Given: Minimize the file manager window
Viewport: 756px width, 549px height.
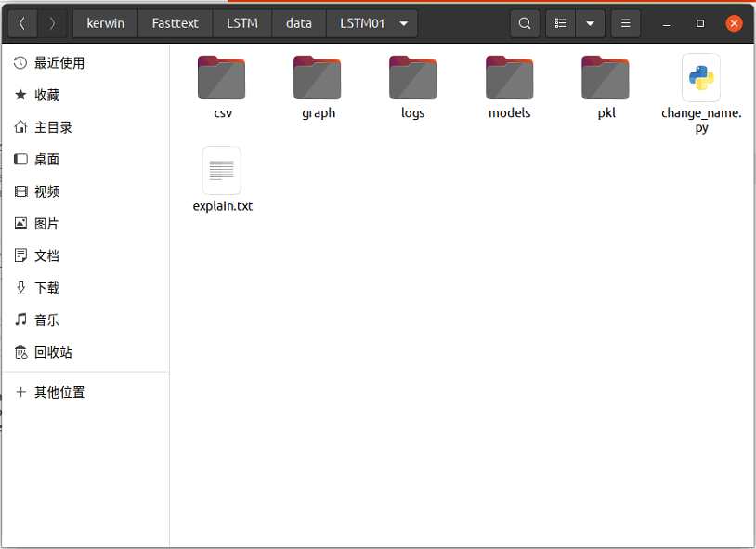Looking at the screenshot, I should pyautogui.click(x=666, y=23).
